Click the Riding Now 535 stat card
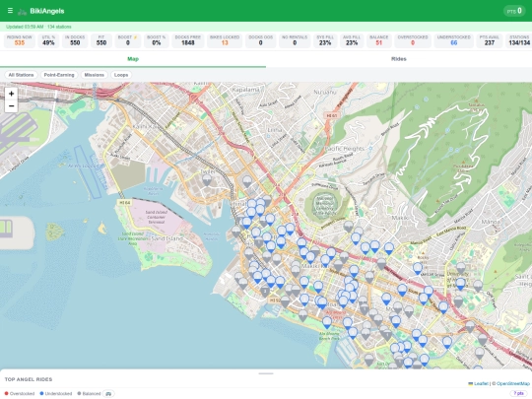532x399 pixels. pos(20,40)
